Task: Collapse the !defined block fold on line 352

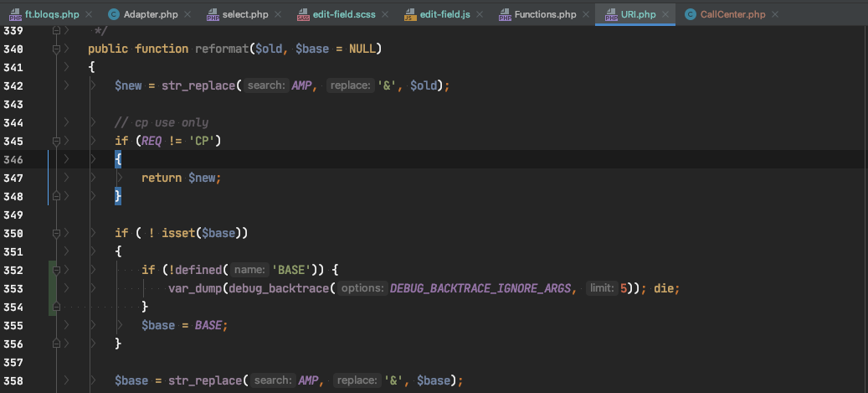Action: (x=56, y=270)
